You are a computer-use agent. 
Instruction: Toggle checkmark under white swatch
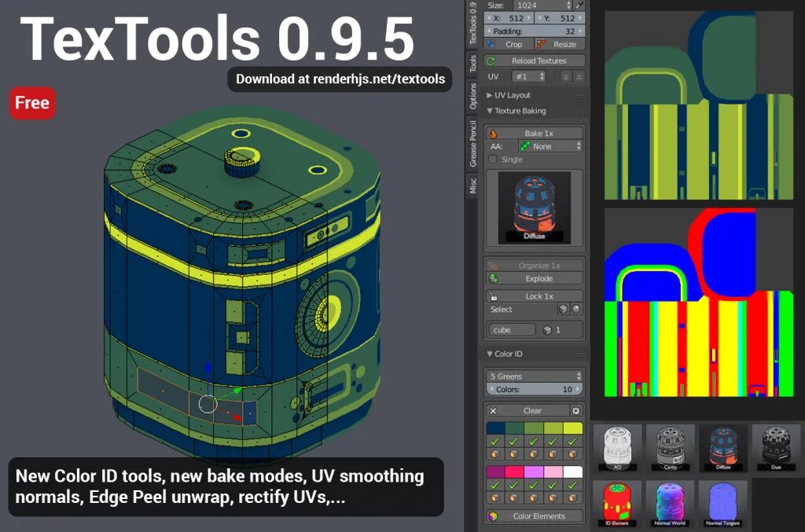572,485
